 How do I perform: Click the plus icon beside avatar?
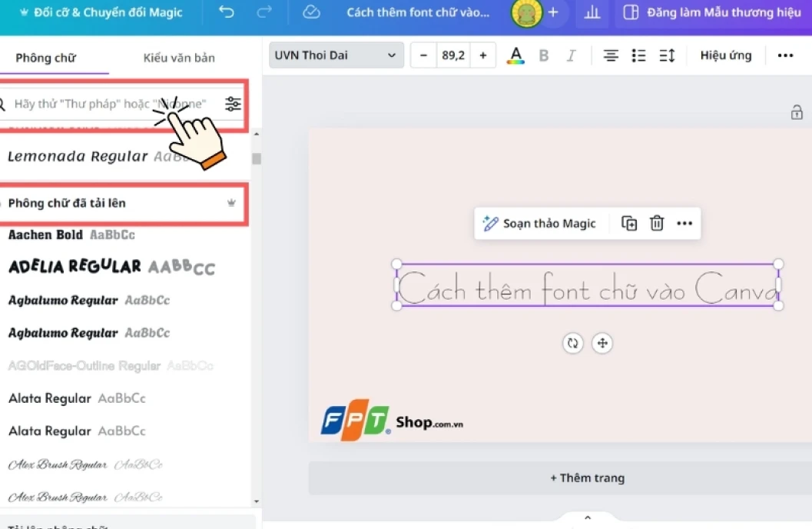click(553, 12)
